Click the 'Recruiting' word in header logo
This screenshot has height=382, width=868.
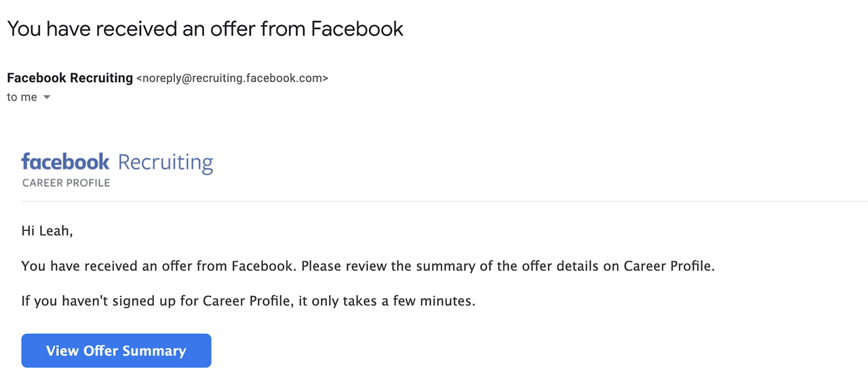click(165, 163)
